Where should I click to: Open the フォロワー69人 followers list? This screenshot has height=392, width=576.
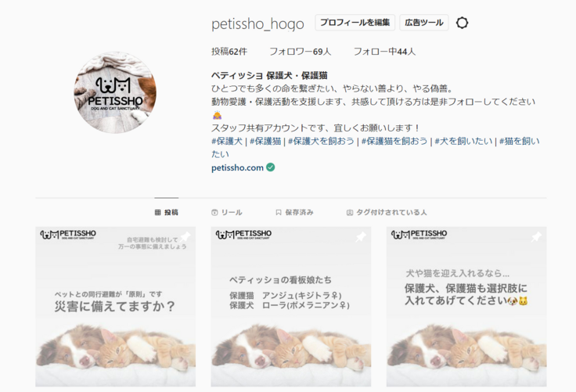click(300, 52)
